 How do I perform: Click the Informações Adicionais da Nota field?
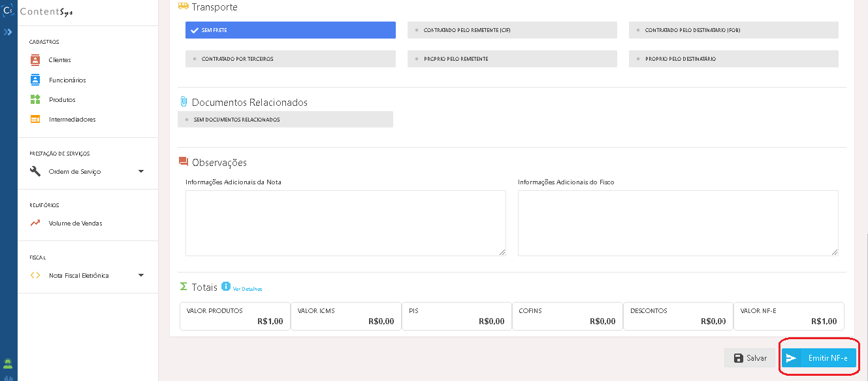(346, 223)
